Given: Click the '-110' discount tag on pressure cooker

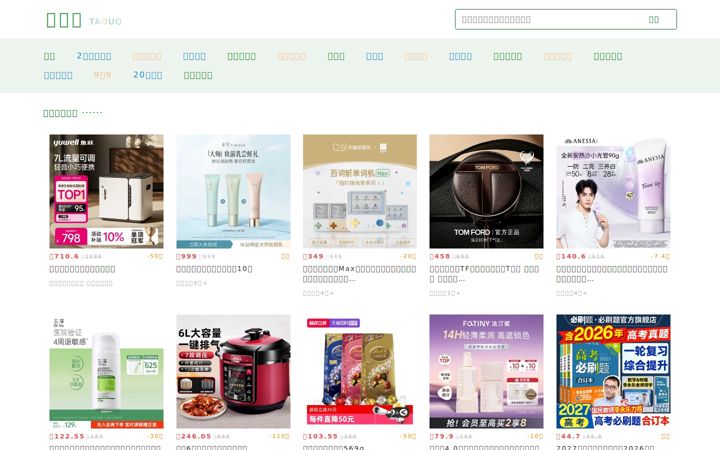Looking at the screenshot, I should pyautogui.click(x=279, y=436).
